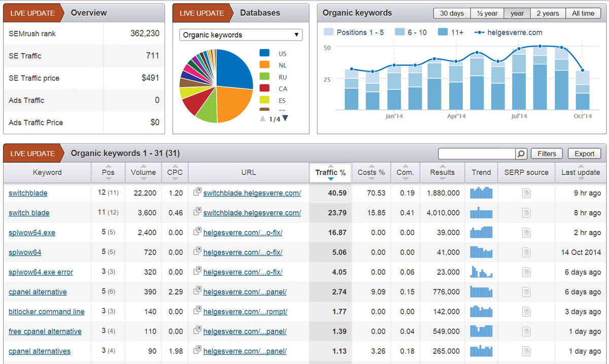
Task: View trend chart for splwow64.exe error
Action: 481,272
